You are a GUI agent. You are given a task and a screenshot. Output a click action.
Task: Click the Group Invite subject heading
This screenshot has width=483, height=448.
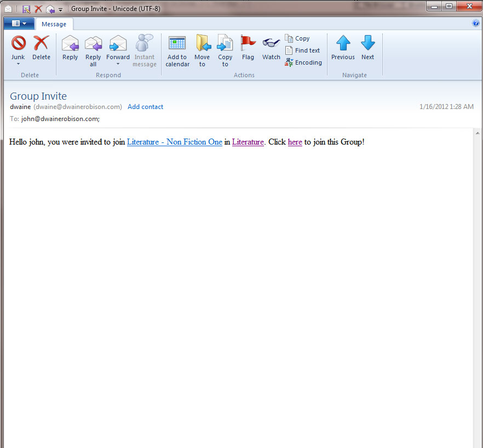tap(38, 96)
